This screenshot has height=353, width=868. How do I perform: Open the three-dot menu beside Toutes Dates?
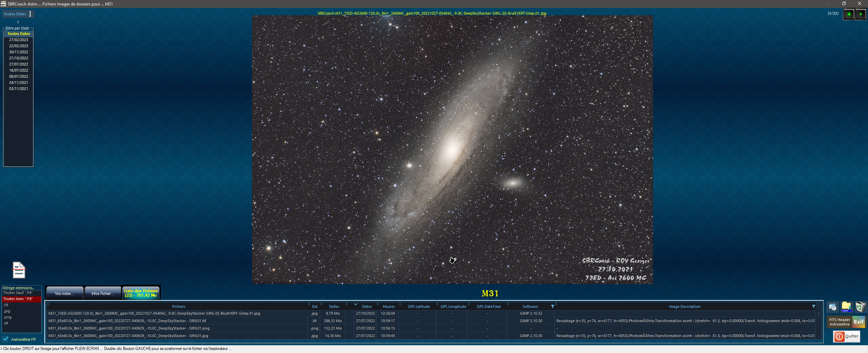pos(31,14)
